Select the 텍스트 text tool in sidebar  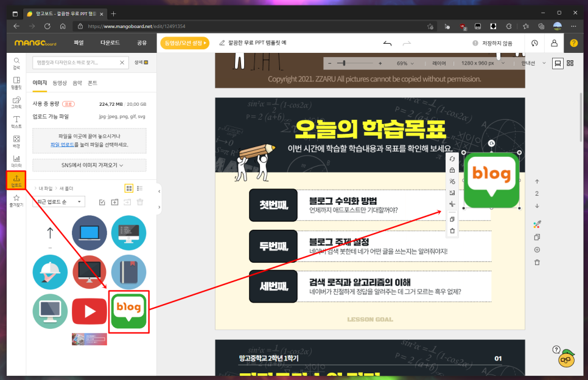(x=16, y=122)
